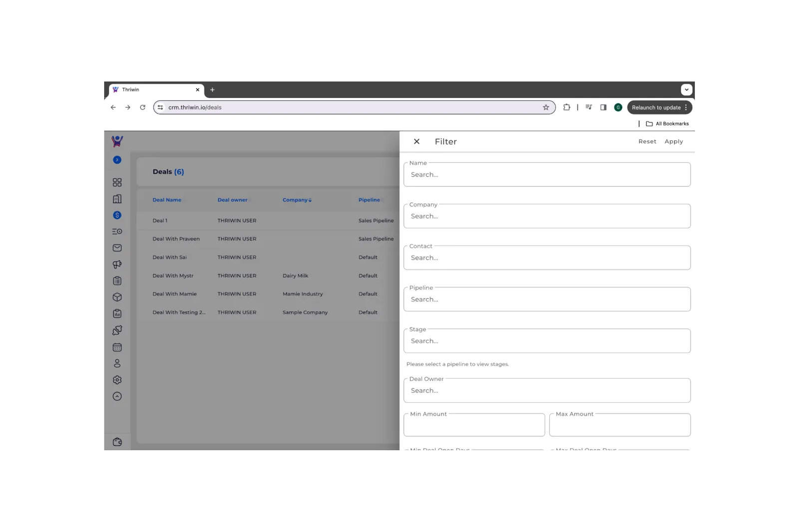This screenshot has height=532, width=799.
Task: Select the Deal With Mystr row
Action: [173, 276]
